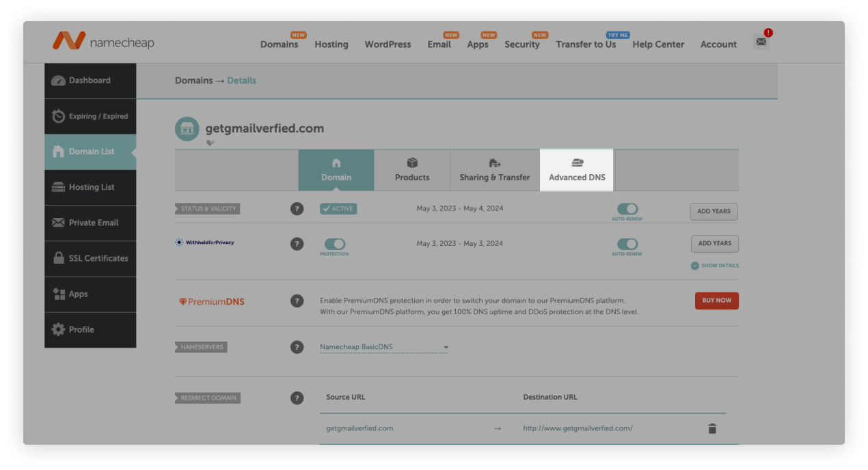Open the Security top menu
868x470 pixels.
[x=522, y=44]
